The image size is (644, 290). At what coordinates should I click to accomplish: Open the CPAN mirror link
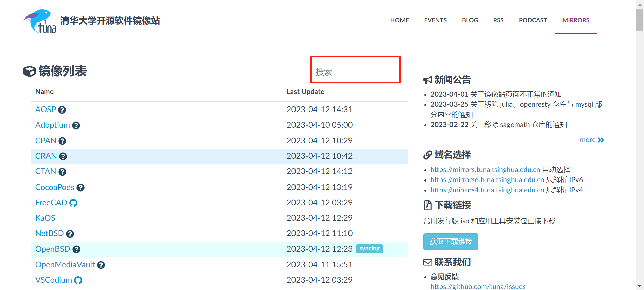pos(46,141)
